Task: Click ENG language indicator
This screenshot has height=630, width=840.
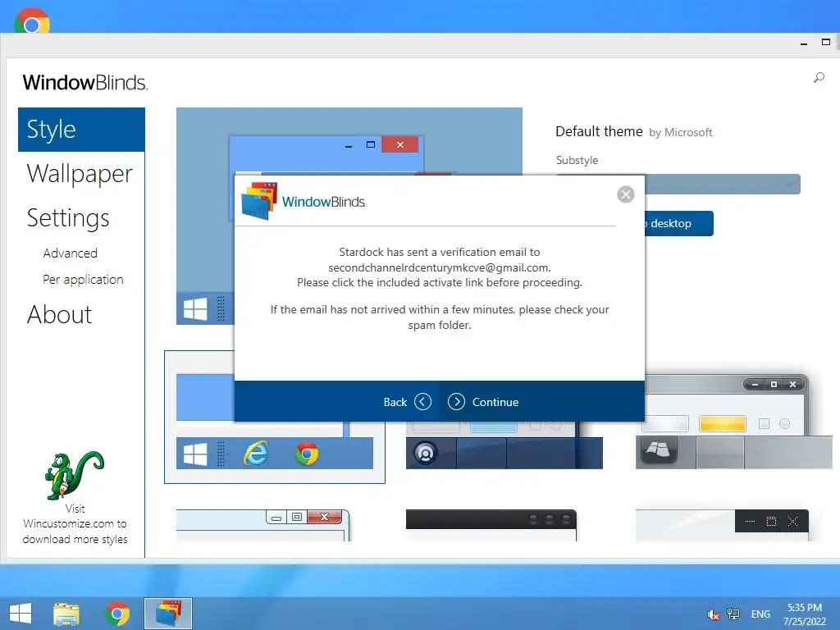Action: [760, 614]
